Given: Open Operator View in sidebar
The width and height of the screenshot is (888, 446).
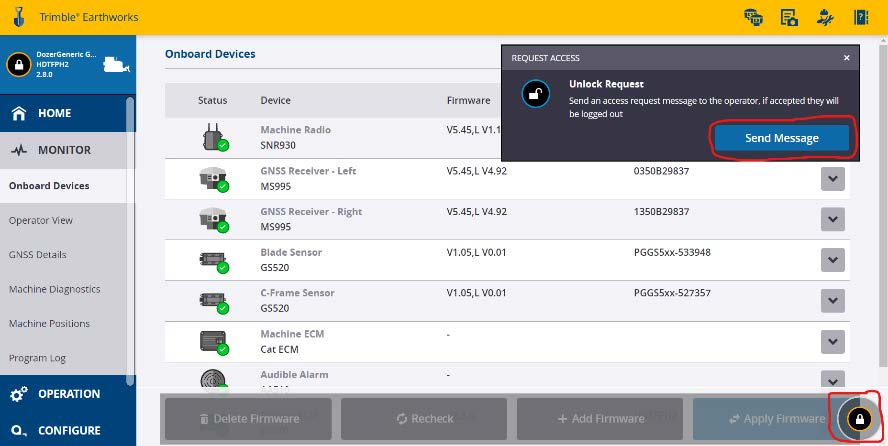Looking at the screenshot, I should click(63, 220).
